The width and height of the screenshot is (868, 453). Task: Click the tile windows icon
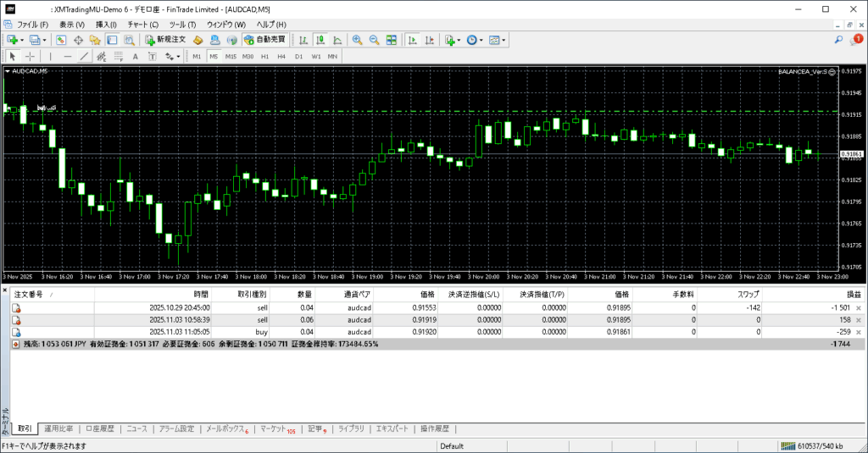(391, 40)
